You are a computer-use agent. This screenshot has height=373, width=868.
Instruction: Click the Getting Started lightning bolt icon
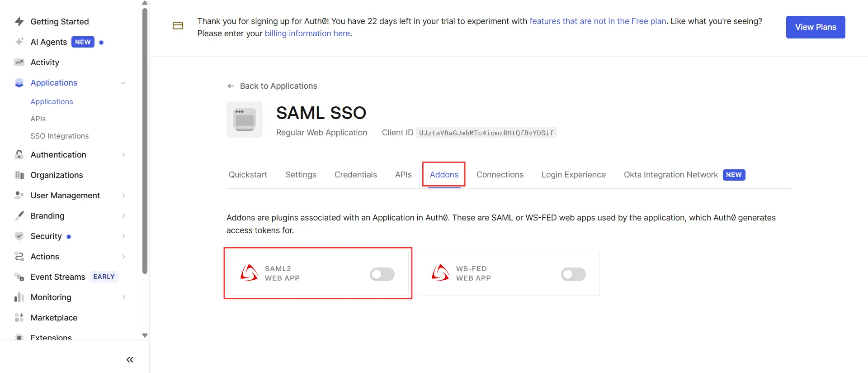click(19, 22)
